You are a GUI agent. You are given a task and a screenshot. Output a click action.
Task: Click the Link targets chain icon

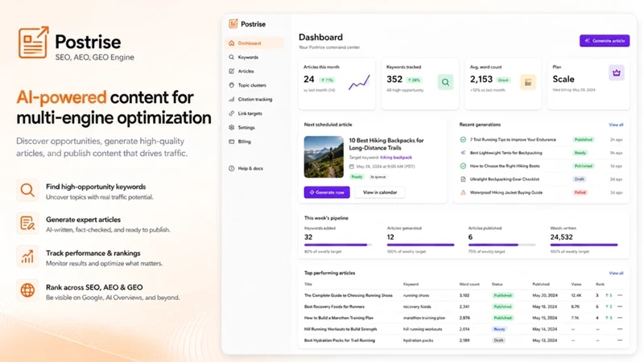(x=232, y=113)
